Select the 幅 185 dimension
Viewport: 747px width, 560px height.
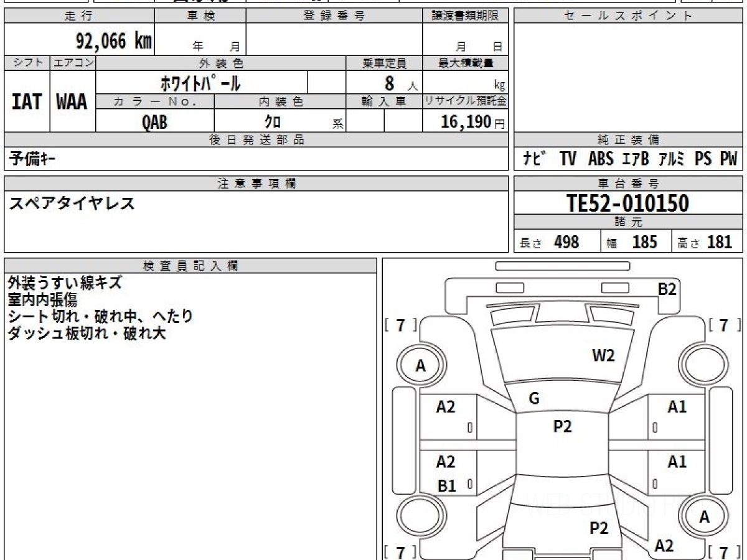click(x=632, y=242)
